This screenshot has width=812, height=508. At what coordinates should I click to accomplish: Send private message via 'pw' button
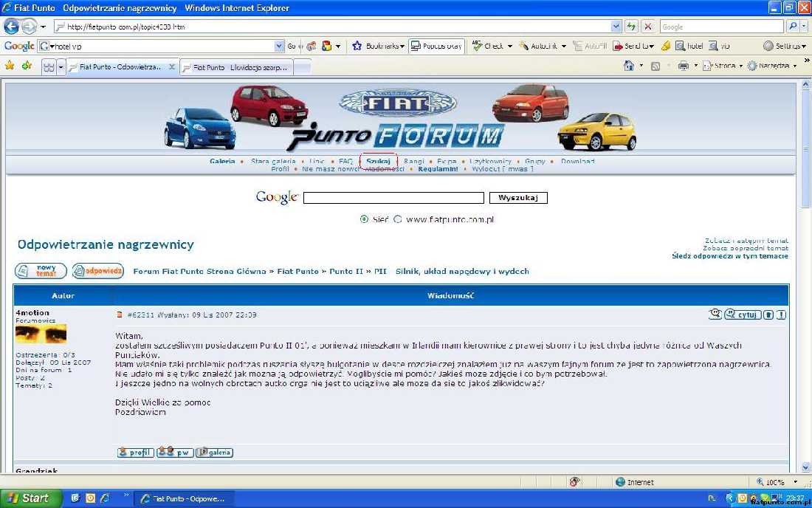pos(175,453)
